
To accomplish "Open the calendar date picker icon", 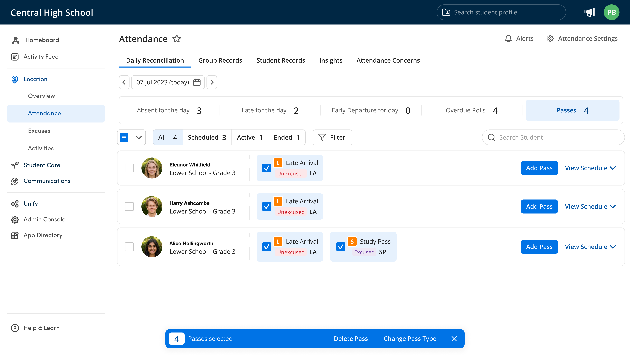I will pos(197,82).
